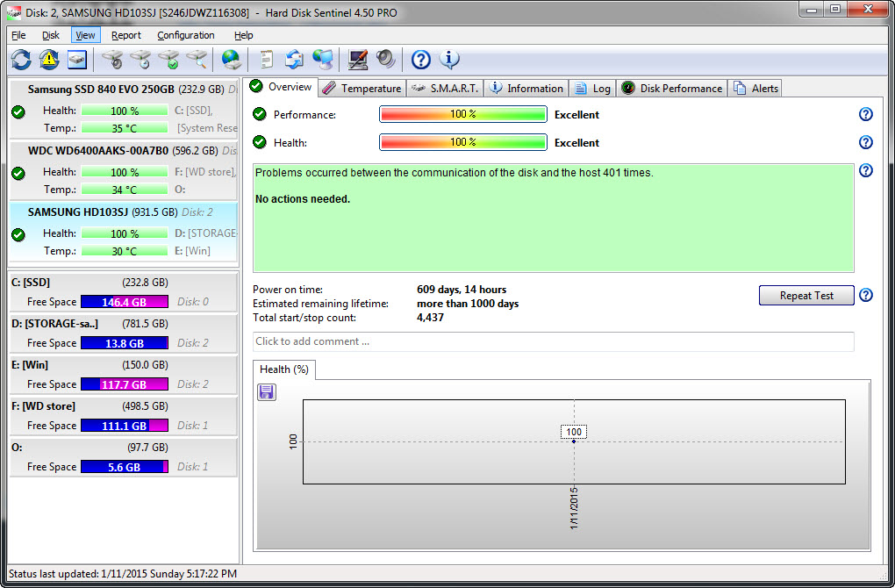
Task: Click the help icon next to green status box
Action: click(866, 170)
